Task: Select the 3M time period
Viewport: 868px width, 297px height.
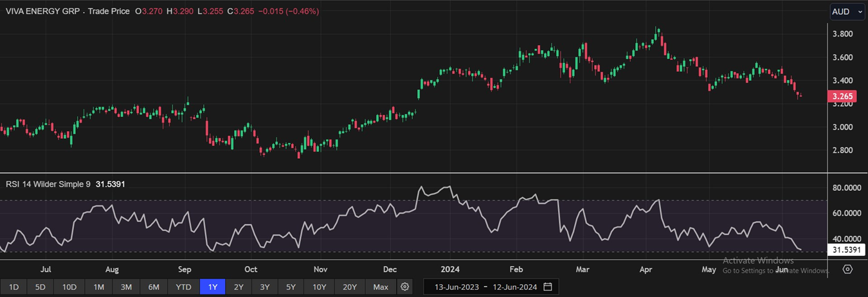Action: tap(126, 287)
